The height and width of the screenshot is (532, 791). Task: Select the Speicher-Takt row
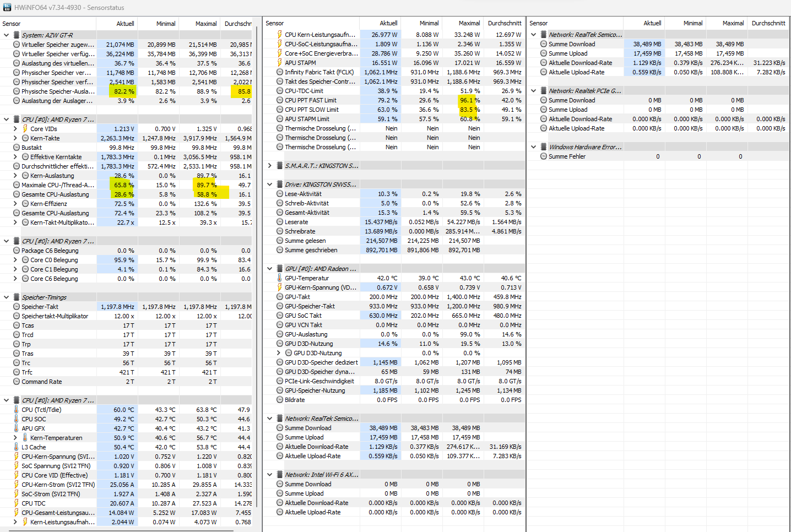click(126, 307)
